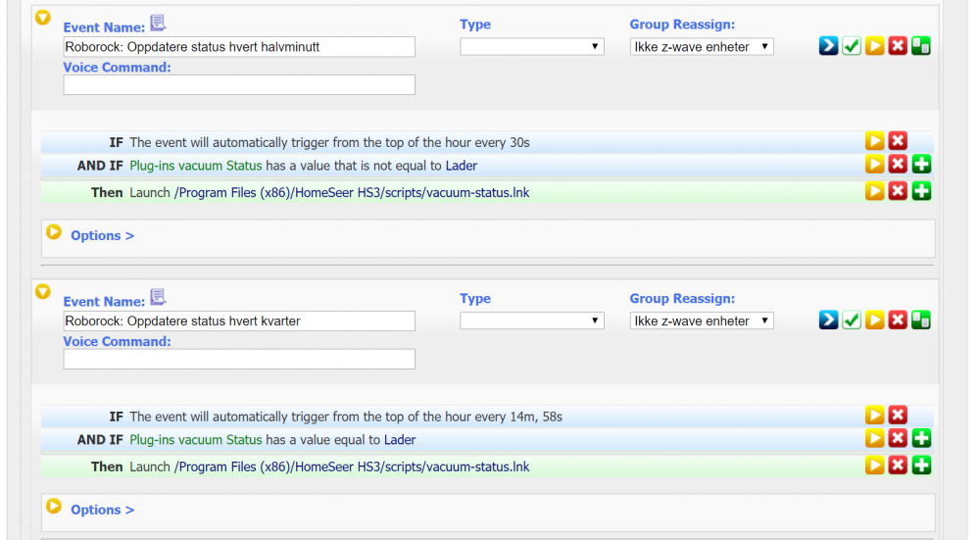Click the yellow arrow on the 'every 14m, 58s' trigger row
The width and height of the screenshot is (980, 540).
click(875, 417)
